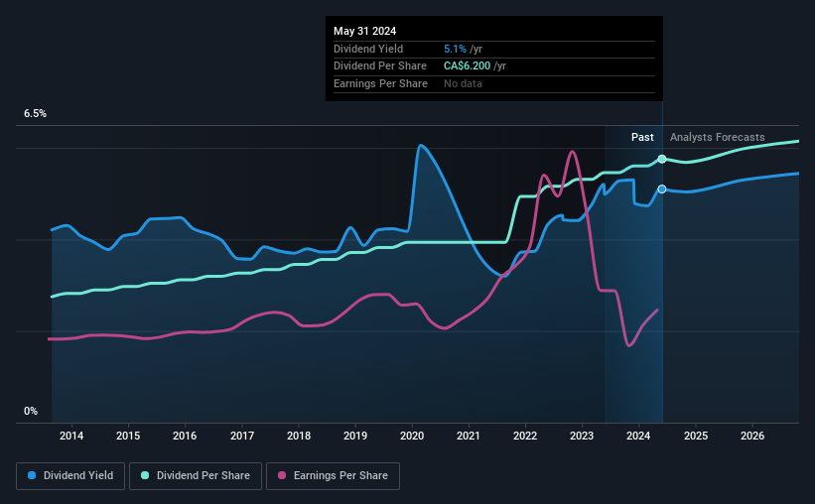Click the blue Dividend Yield legend dot
The height and width of the screenshot is (504, 815).
click(x=32, y=475)
